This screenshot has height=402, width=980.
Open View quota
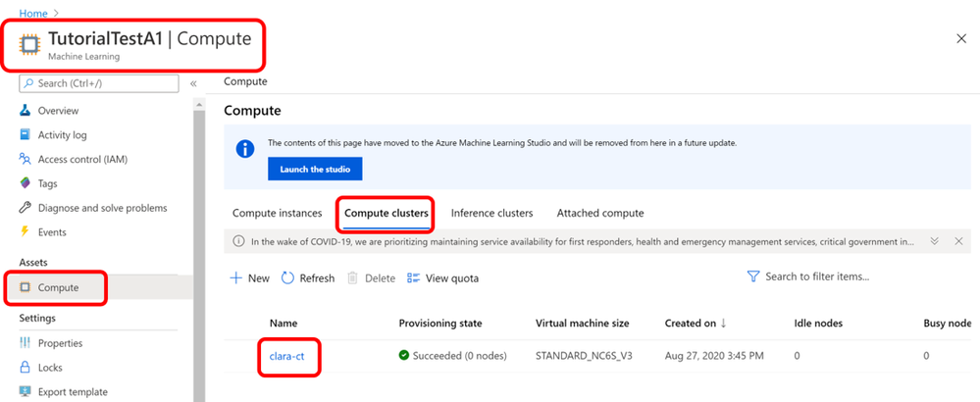[443, 278]
